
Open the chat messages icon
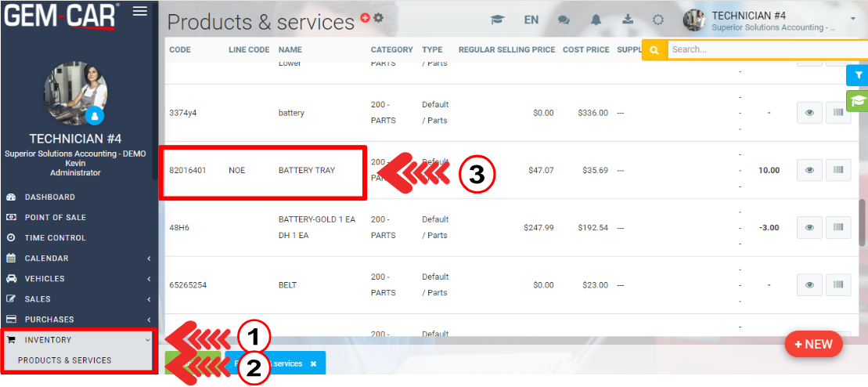564,20
